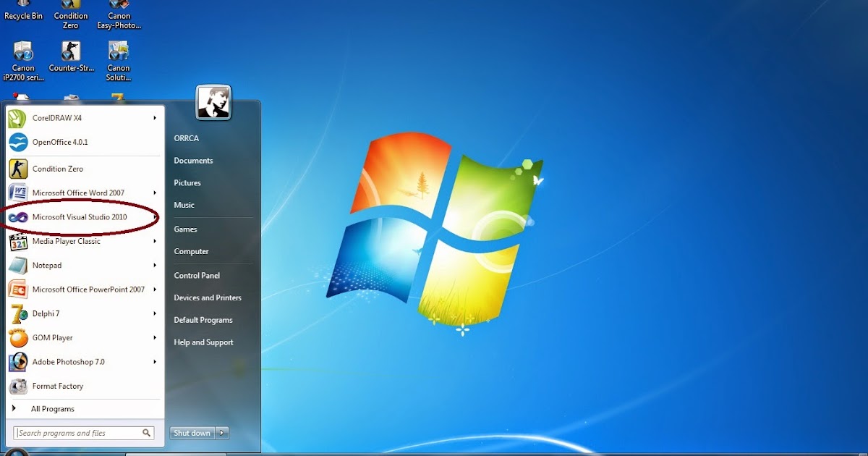Click the Shut down button

193,433
